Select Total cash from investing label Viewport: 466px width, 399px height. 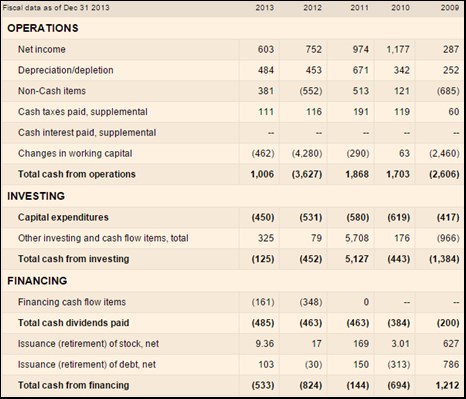pos(73,259)
